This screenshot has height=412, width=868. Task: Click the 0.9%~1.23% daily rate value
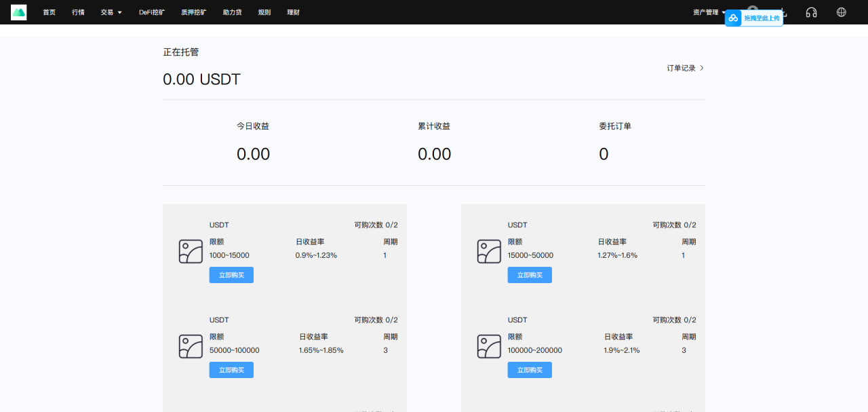click(x=316, y=255)
